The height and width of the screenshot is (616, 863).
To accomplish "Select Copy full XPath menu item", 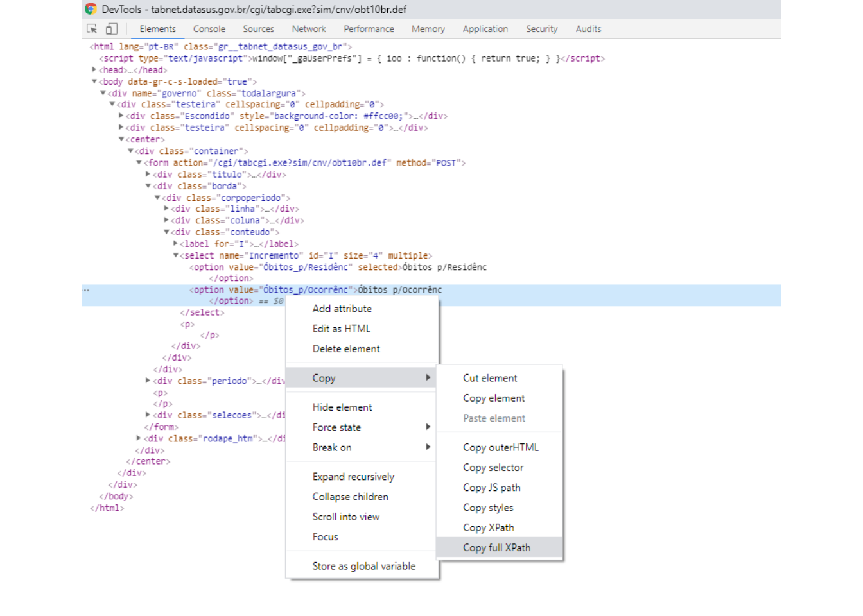I will [496, 547].
